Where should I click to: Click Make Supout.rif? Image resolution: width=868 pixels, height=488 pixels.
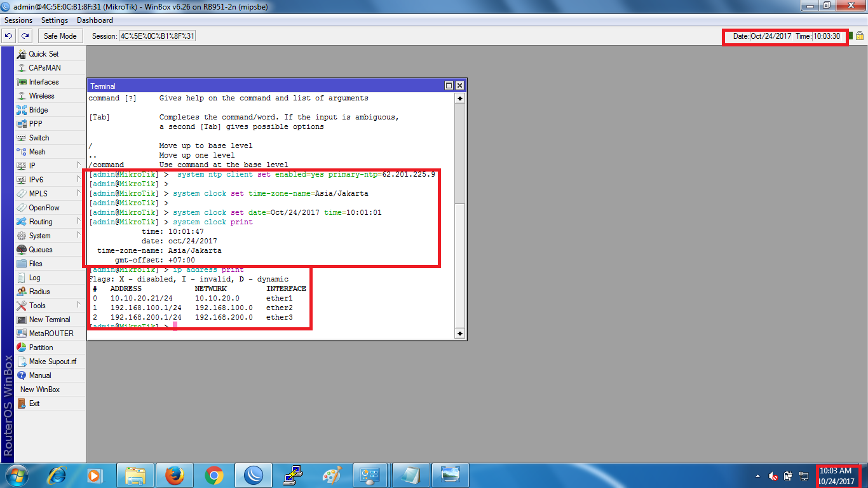(x=50, y=362)
